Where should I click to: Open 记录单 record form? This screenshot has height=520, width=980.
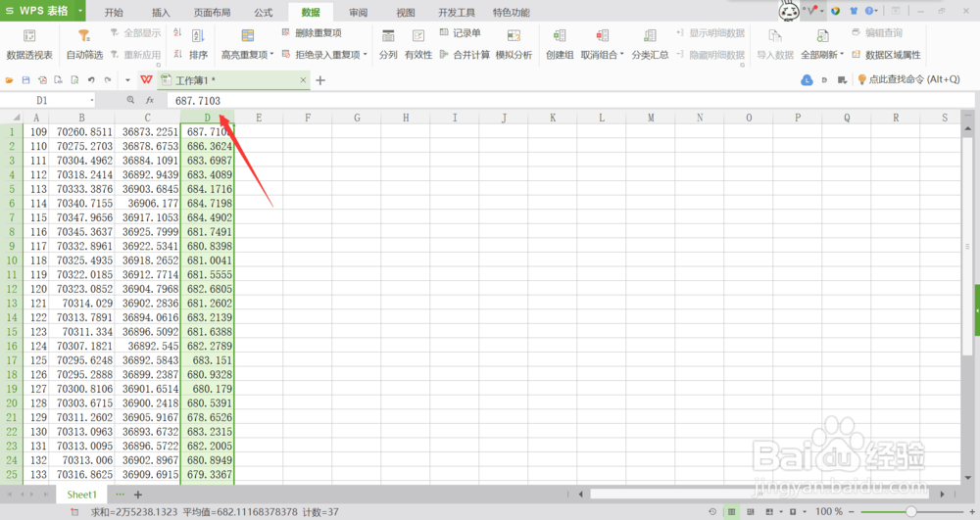(x=460, y=33)
